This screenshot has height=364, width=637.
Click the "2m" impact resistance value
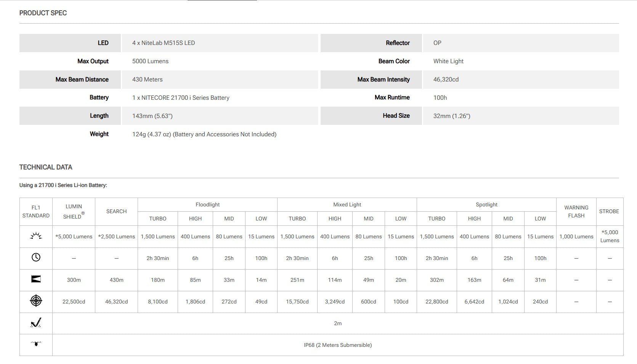point(338,323)
